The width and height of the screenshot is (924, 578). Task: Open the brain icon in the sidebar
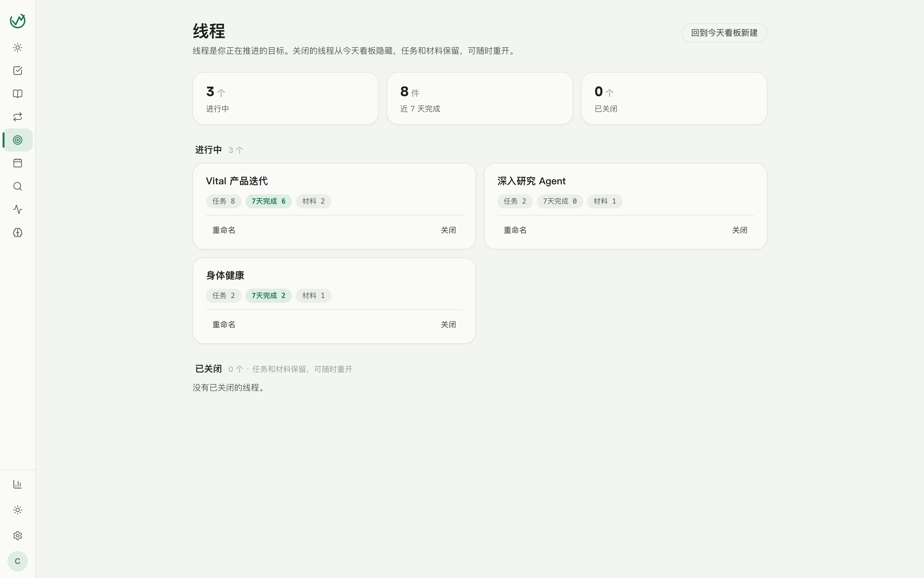(18, 232)
